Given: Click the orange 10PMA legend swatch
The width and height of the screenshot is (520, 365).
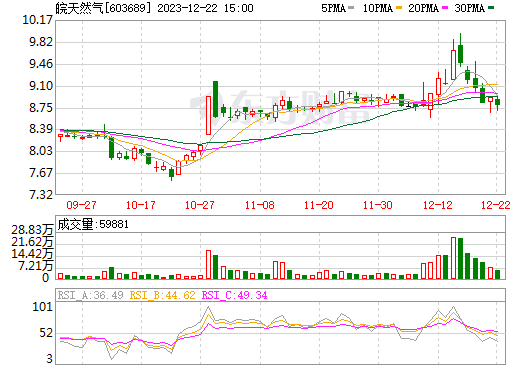Looking at the screenshot, I should (x=398, y=8).
